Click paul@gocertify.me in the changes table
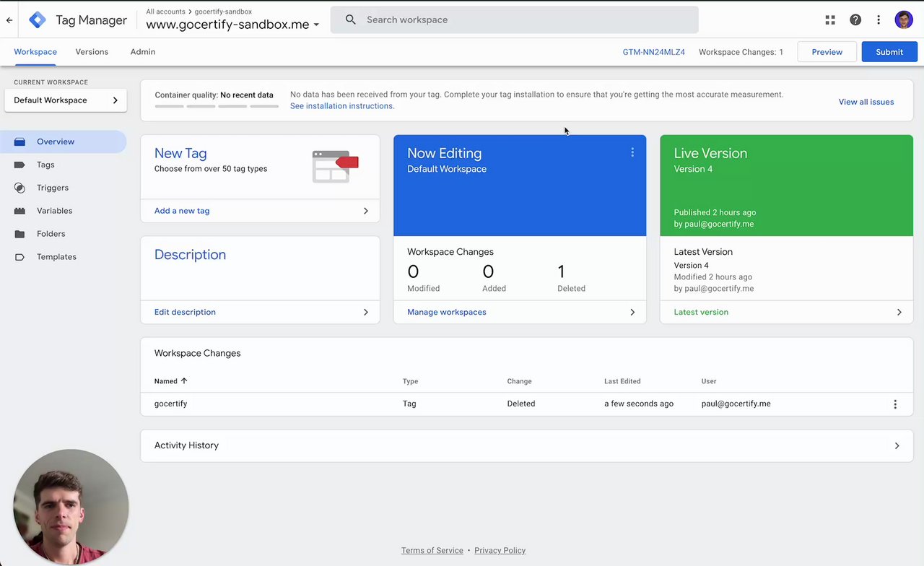Image resolution: width=924 pixels, height=566 pixels. pyautogui.click(x=736, y=404)
